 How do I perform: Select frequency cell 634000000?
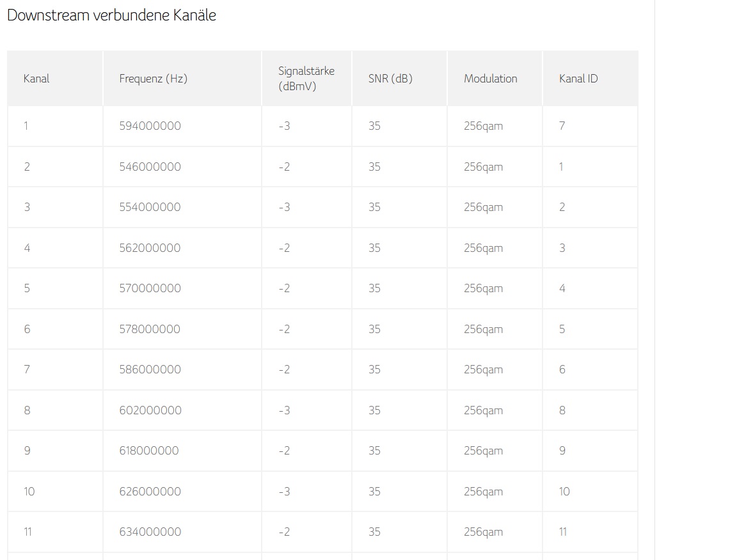(150, 532)
